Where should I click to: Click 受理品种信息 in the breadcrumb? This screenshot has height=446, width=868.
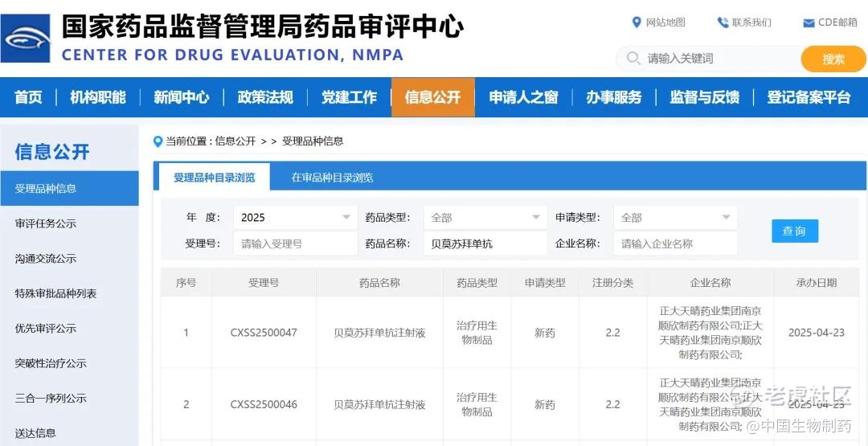click(313, 141)
